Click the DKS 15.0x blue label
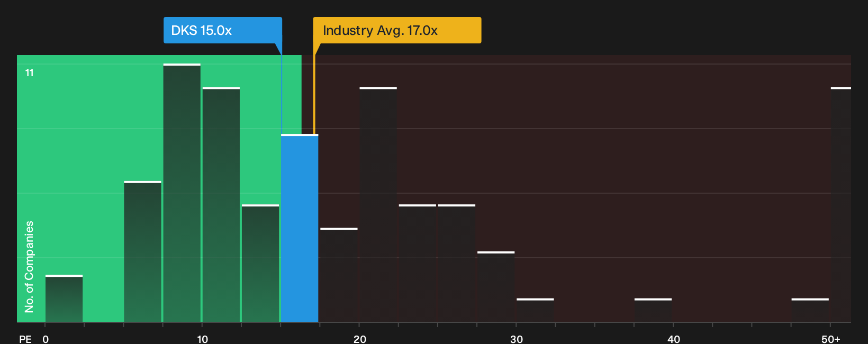The width and height of the screenshot is (868, 344). pyautogui.click(x=222, y=30)
